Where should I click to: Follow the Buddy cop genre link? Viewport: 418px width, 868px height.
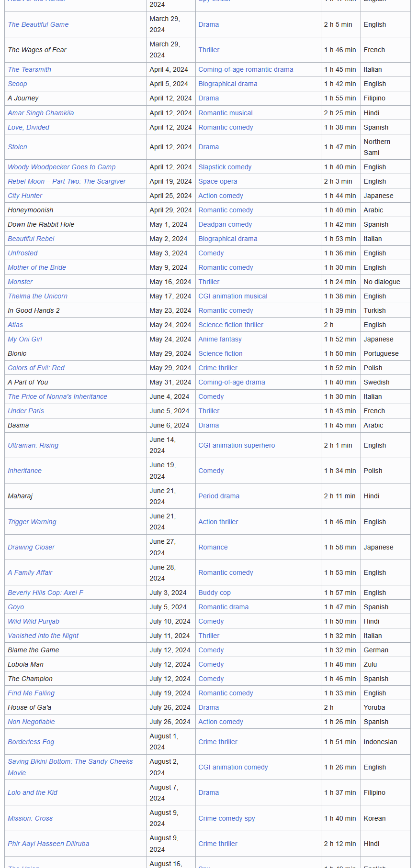click(215, 593)
